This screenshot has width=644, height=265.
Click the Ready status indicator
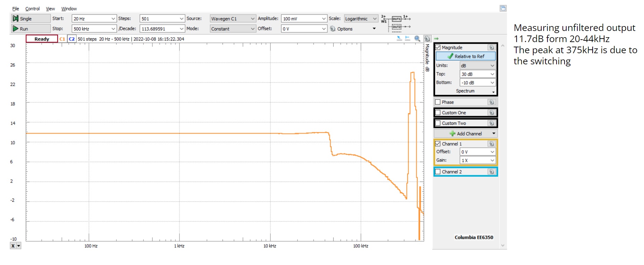pos(42,39)
